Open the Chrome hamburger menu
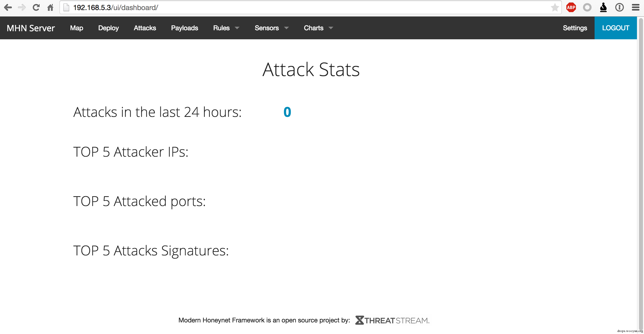This screenshot has width=644, height=334. 635,8
